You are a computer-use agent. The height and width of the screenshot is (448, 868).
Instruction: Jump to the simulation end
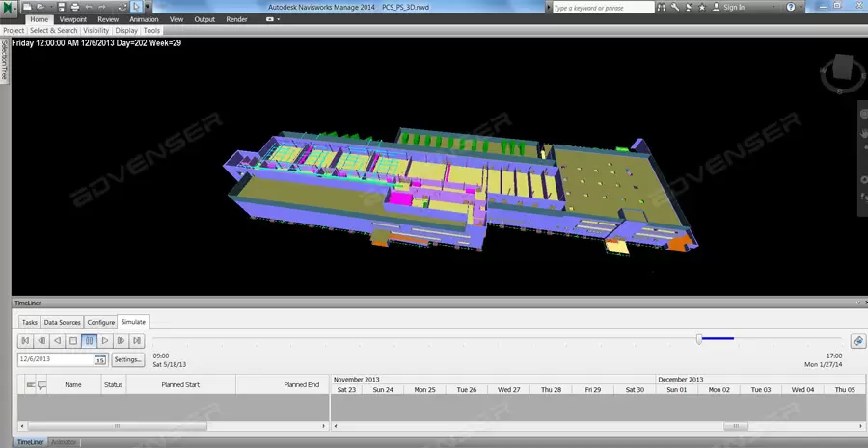[137, 341]
